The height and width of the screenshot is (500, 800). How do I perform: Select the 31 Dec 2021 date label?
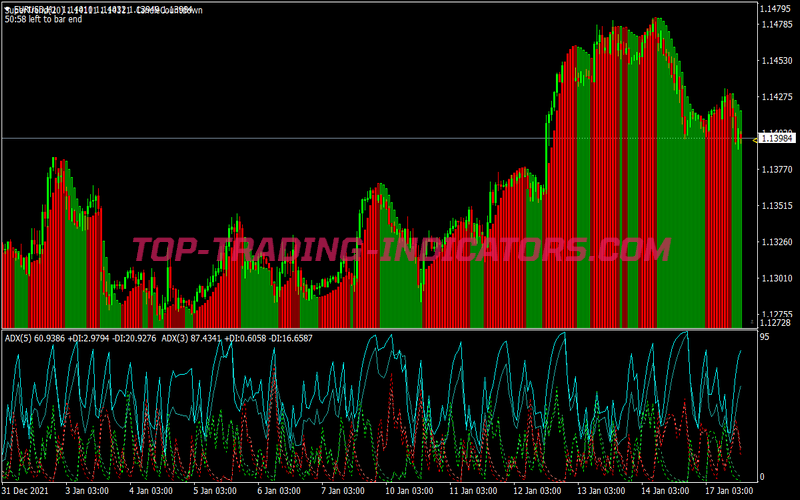(26, 491)
